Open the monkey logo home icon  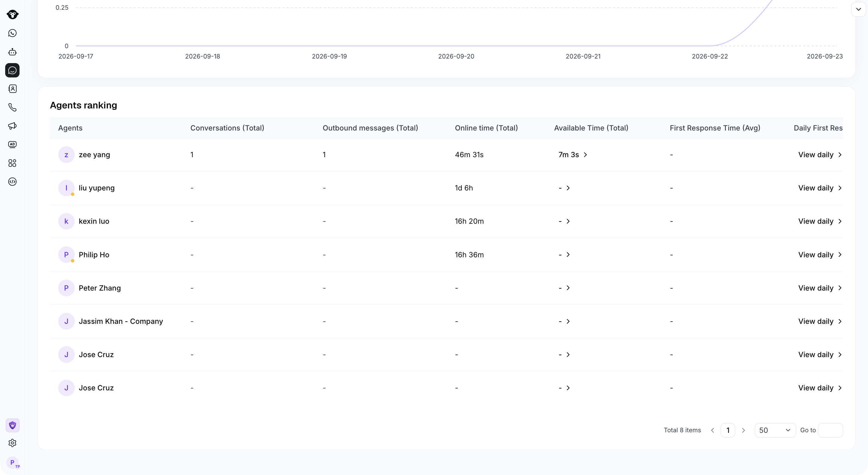(x=12, y=14)
